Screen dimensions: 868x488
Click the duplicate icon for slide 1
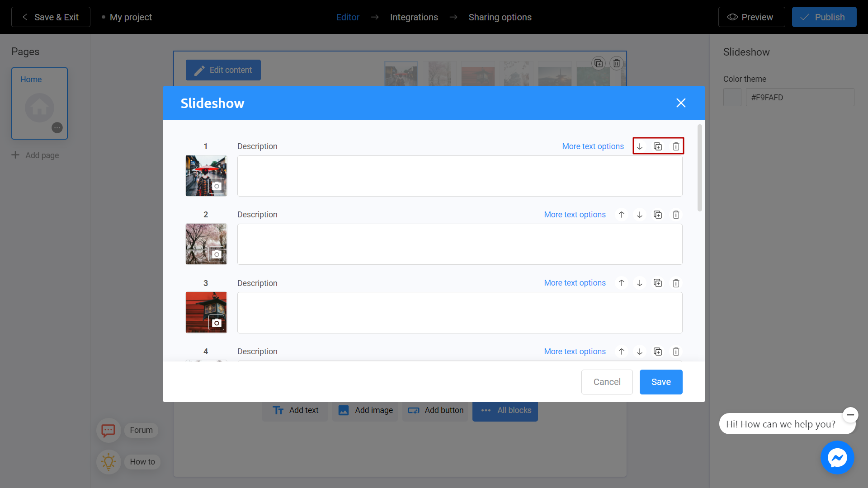658,146
